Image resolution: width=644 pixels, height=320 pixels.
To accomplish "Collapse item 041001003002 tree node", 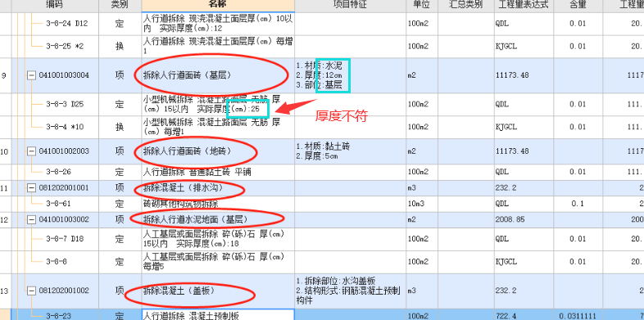I will [x=32, y=219].
